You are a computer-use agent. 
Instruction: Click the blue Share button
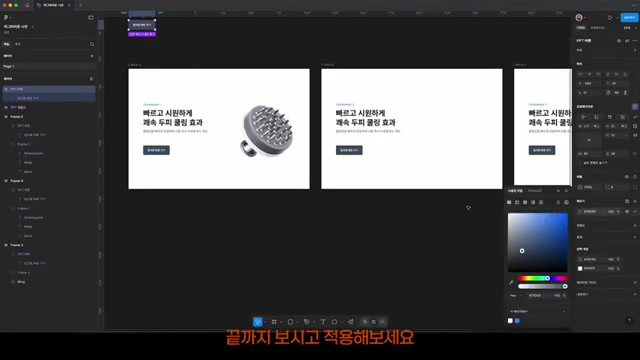[629, 18]
